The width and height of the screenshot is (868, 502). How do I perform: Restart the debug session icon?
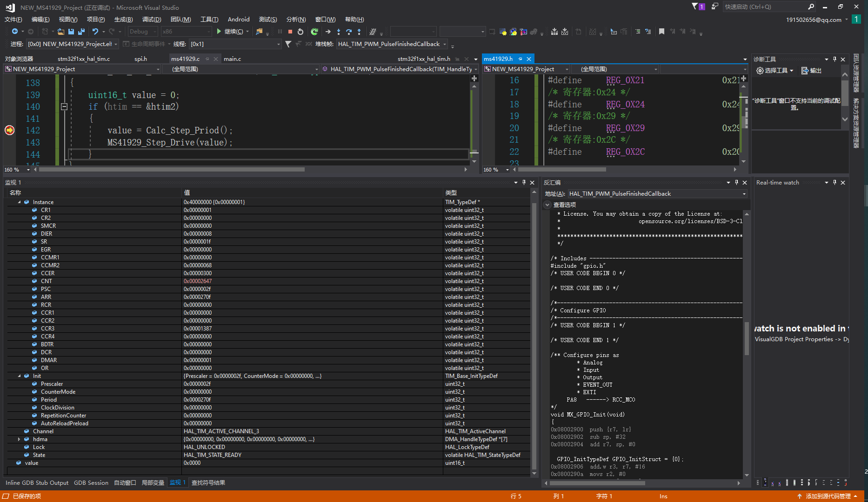tap(300, 31)
